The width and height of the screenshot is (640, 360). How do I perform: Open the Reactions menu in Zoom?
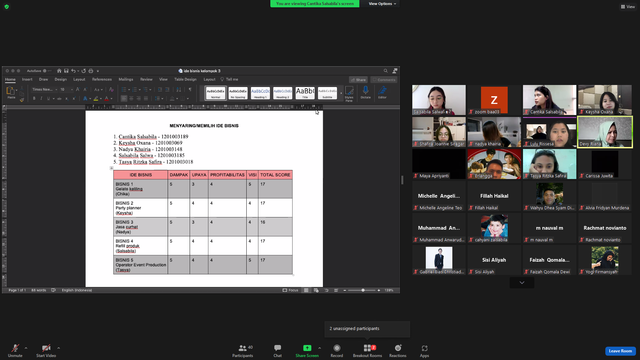point(398,350)
